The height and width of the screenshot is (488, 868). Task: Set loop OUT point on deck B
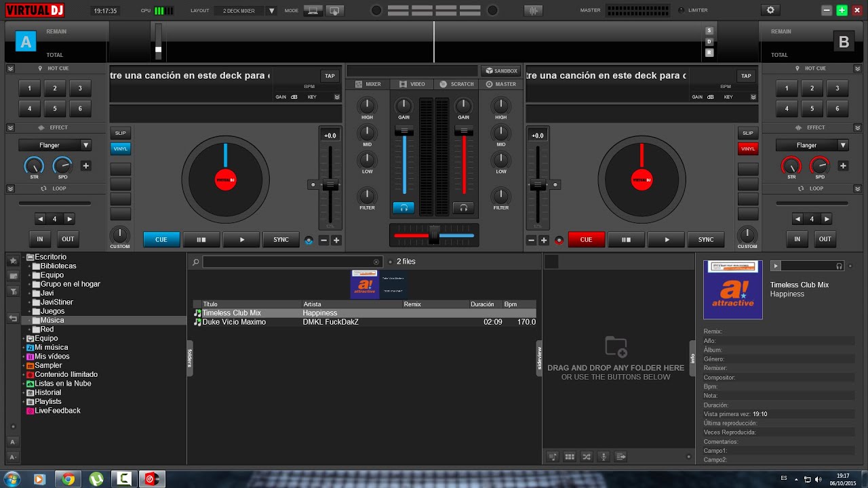[825, 239]
